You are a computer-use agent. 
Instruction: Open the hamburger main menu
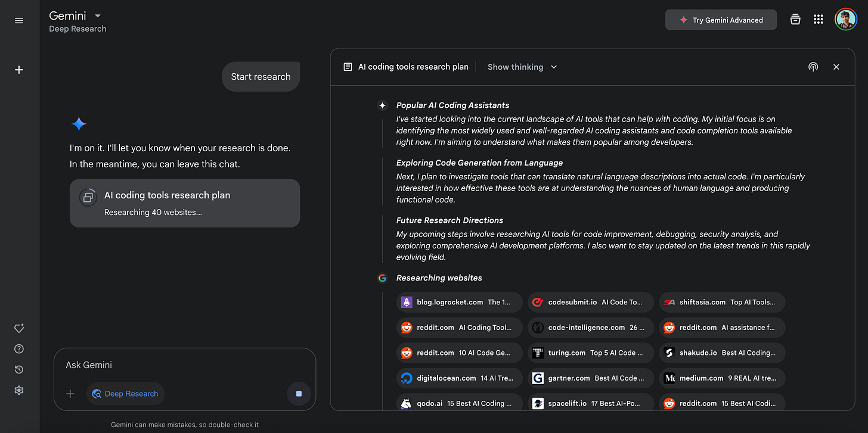(19, 20)
